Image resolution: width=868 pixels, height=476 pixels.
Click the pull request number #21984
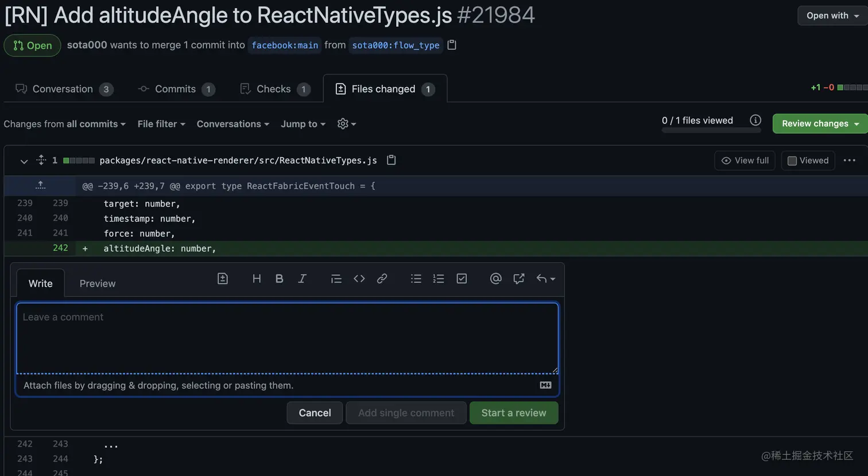coord(496,15)
